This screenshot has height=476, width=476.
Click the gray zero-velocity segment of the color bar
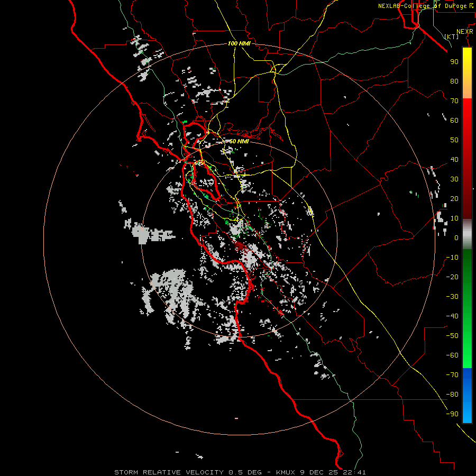[467, 234]
